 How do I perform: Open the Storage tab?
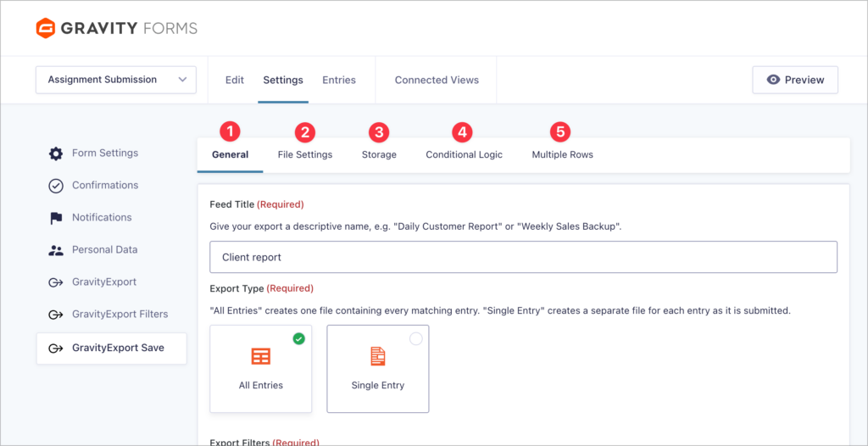pyautogui.click(x=379, y=154)
